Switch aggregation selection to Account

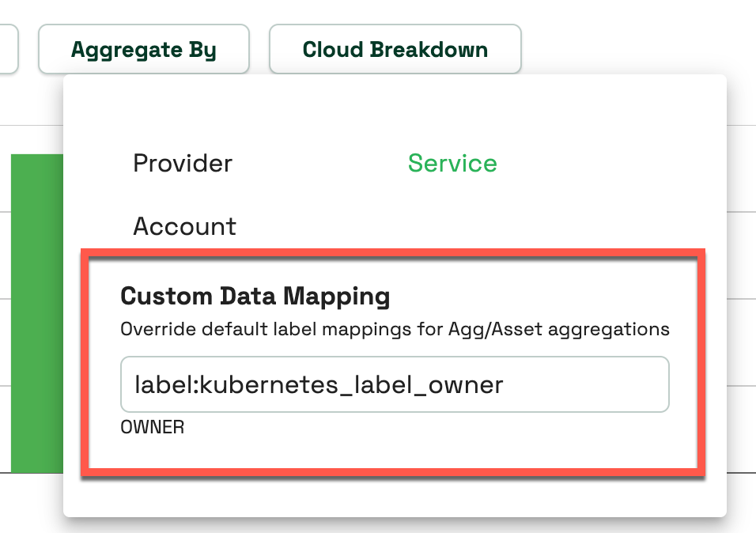coord(184,226)
